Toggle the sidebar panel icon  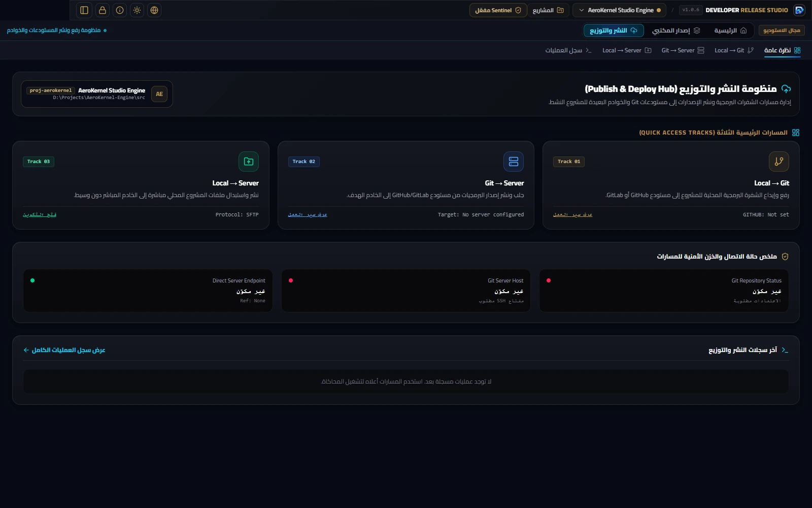[x=84, y=10]
